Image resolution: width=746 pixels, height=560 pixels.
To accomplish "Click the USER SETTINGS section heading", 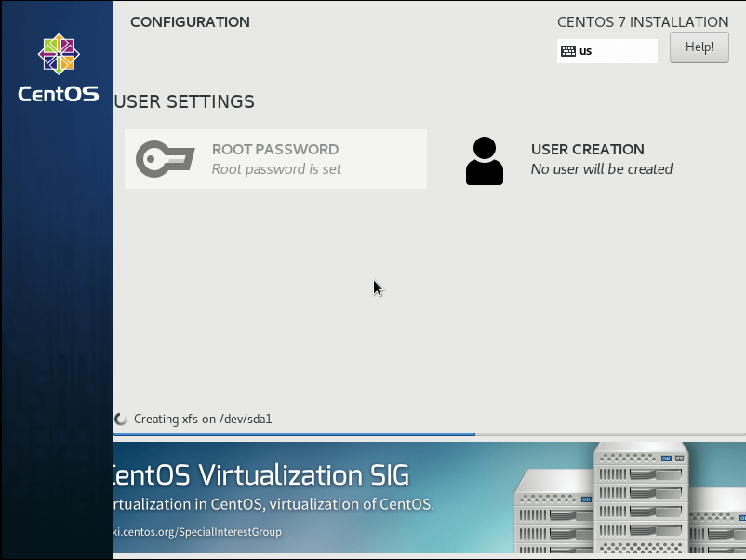I will pos(184,101).
